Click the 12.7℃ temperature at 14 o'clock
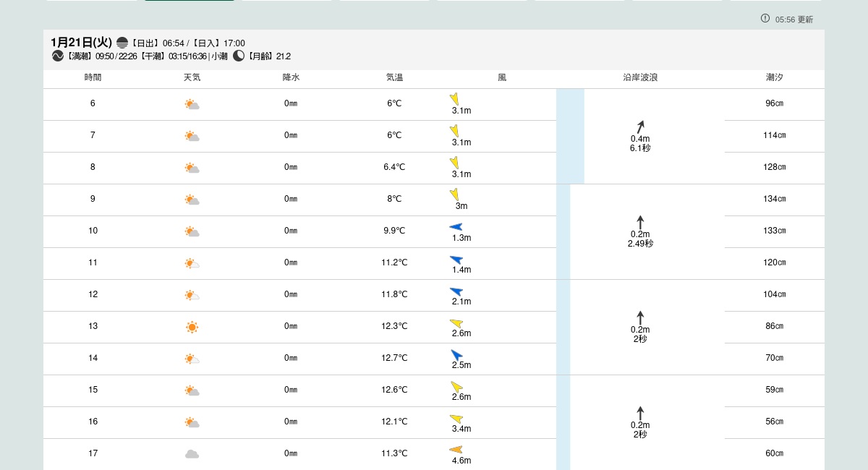 394,358
